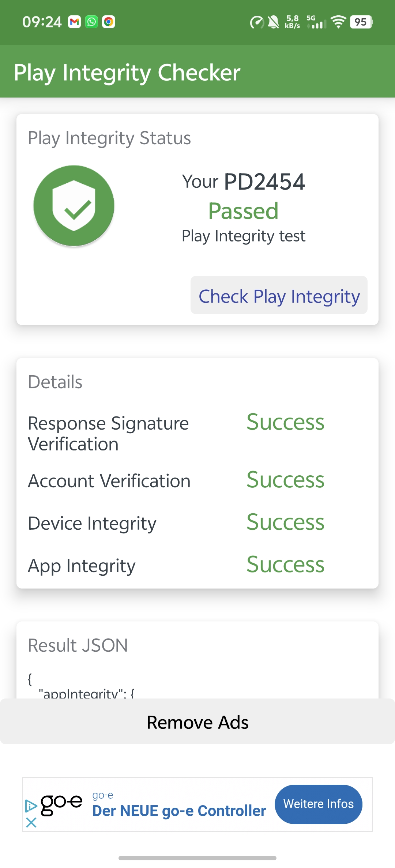Tap the muted bell status icon
395x868 pixels.
[273, 22]
